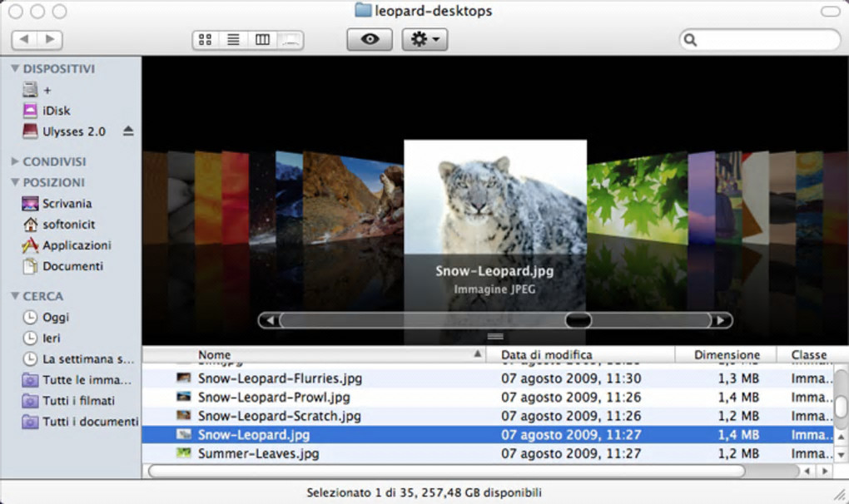This screenshot has width=849, height=504.
Task: Open Quick Look with the eye button
Action: coord(370,39)
